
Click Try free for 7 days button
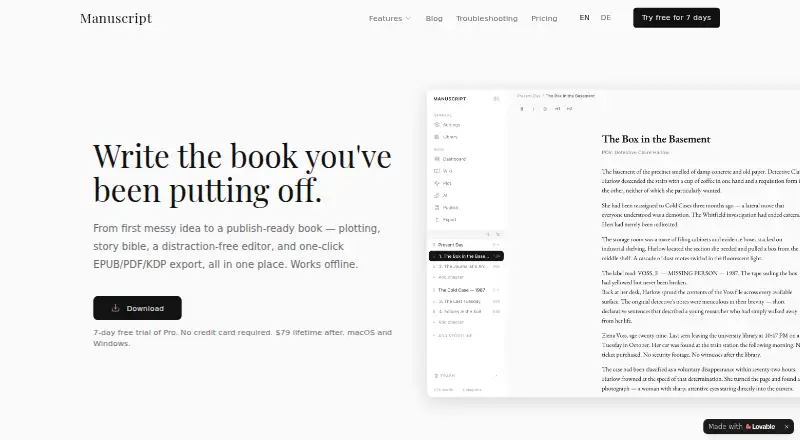click(x=677, y=18)
